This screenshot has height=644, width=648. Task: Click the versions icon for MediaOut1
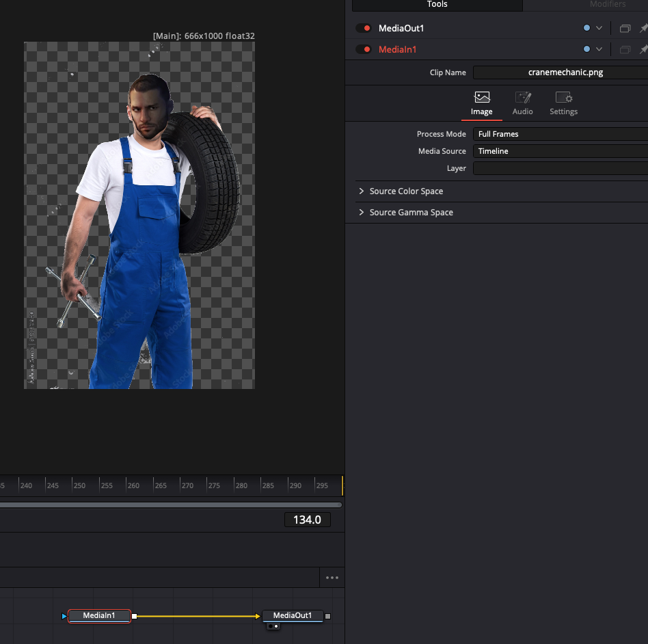point(624,29)
